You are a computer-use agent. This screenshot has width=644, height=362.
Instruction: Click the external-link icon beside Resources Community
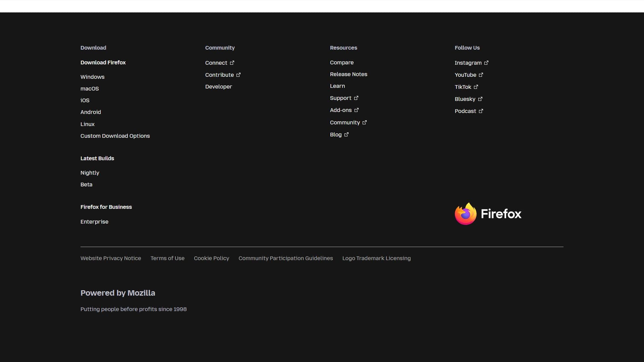tap(365, 122)
